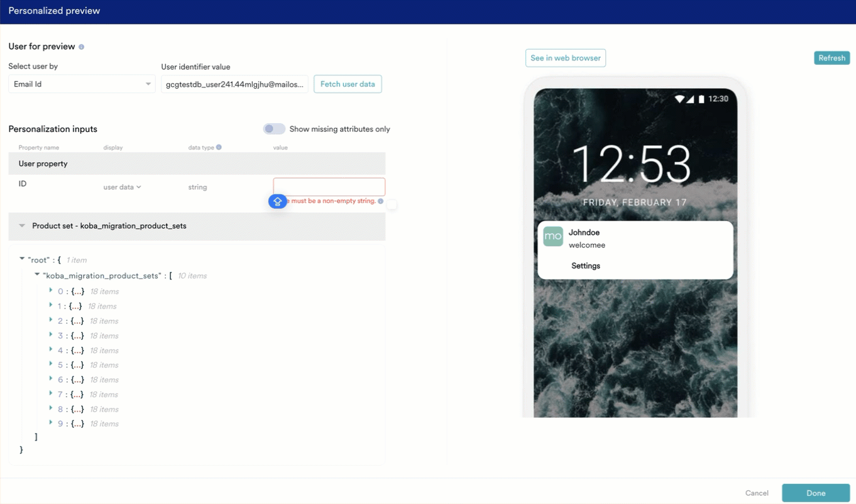Collapse the "root" JSON node
Viewport: 856px width, 504px height.
[22, 259]
